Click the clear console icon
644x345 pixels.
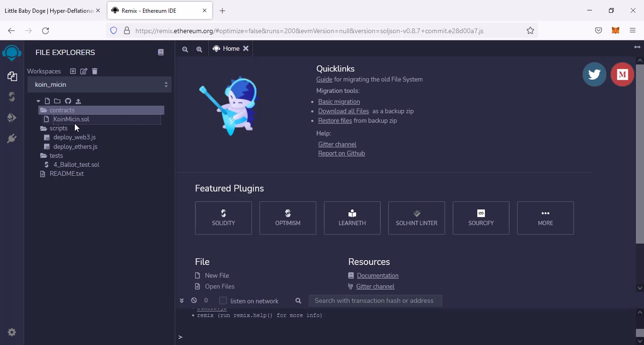[194, 300]
